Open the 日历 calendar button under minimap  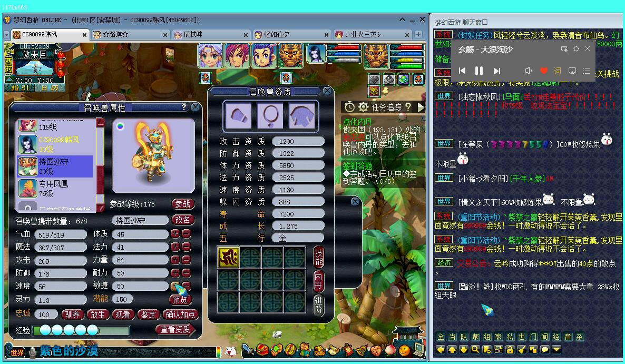click(x=49, y=87)
